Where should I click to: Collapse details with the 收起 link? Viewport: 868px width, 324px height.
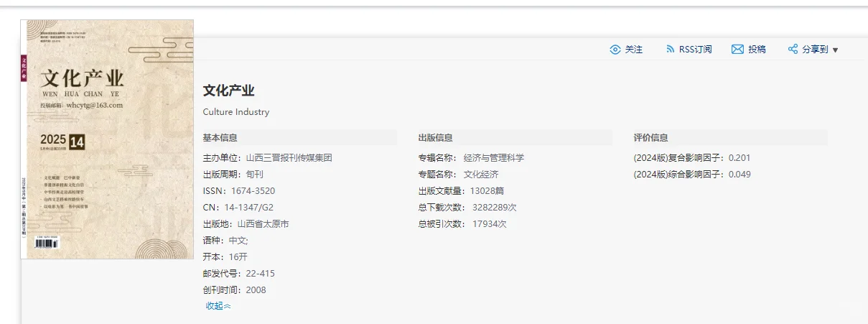pyautogui.click(x=218, y=306)
